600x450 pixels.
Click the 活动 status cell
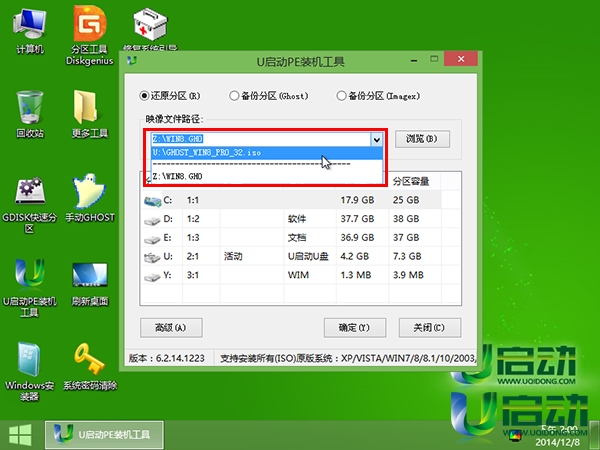233,256
